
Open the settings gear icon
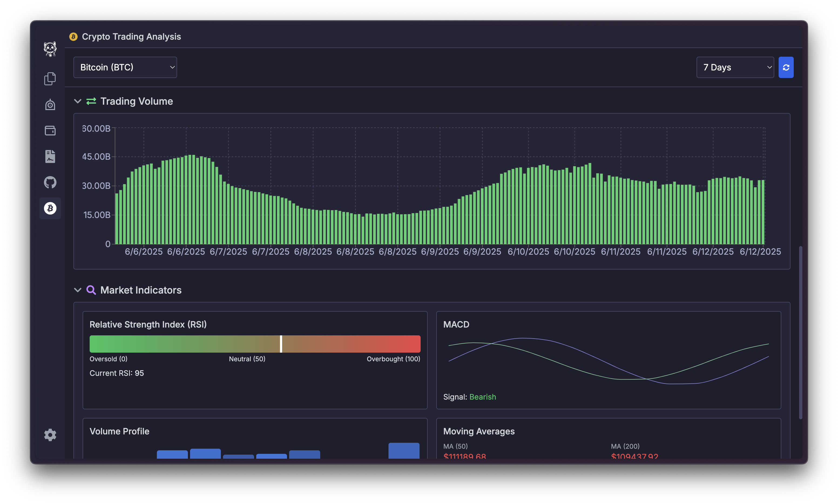[50, 435]
